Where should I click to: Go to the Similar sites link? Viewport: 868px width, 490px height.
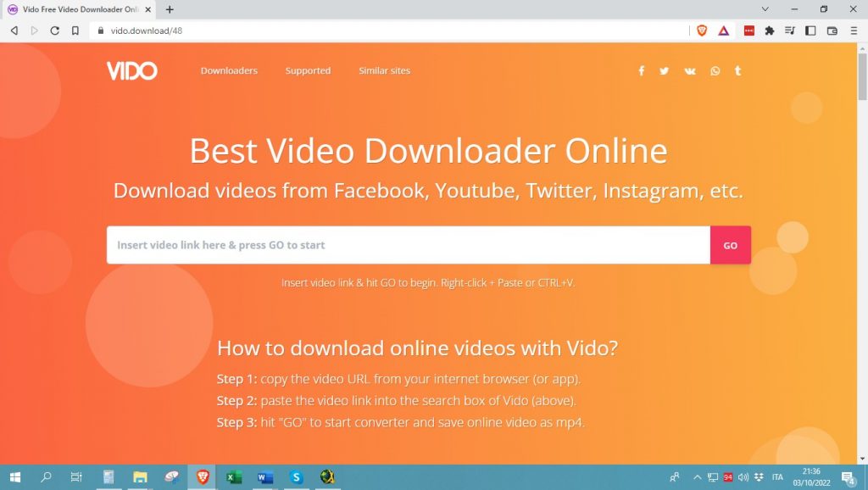(384, 71)
